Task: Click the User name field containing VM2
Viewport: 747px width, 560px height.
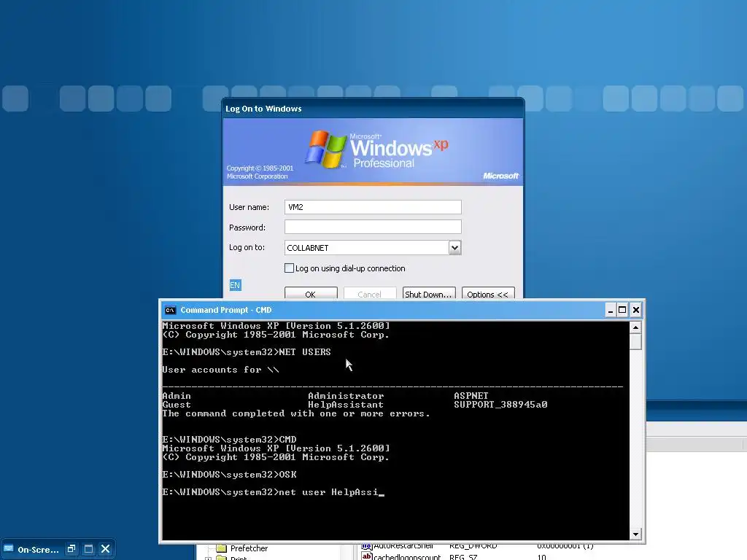Action: pos(373,207)
